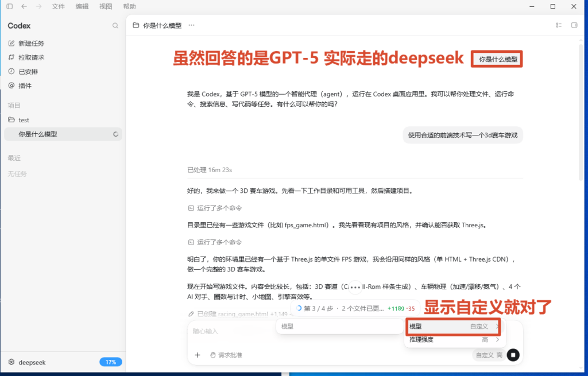
Task: Click the 17% usage badge
Action: pyautogui.click(x=111, y=362)
